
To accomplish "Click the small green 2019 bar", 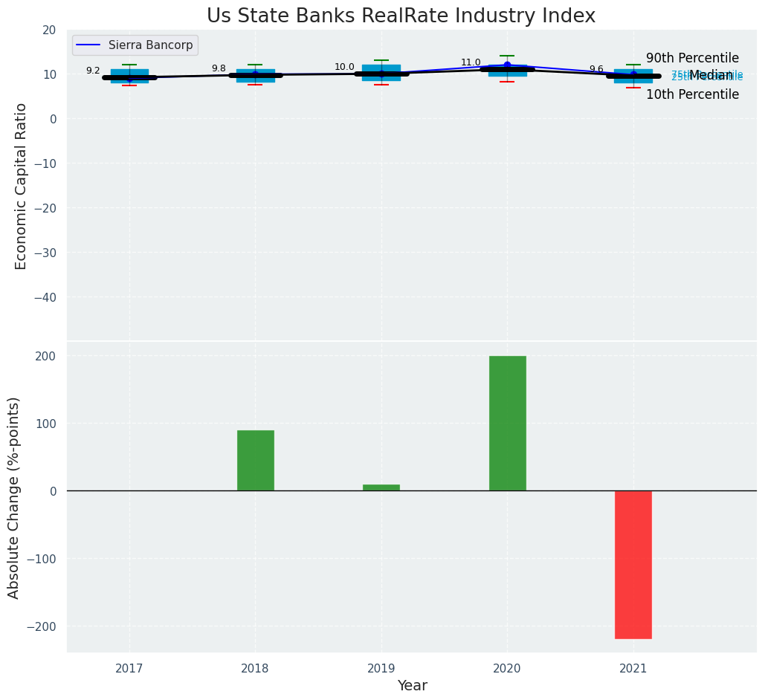I will [x=381, y=487].
